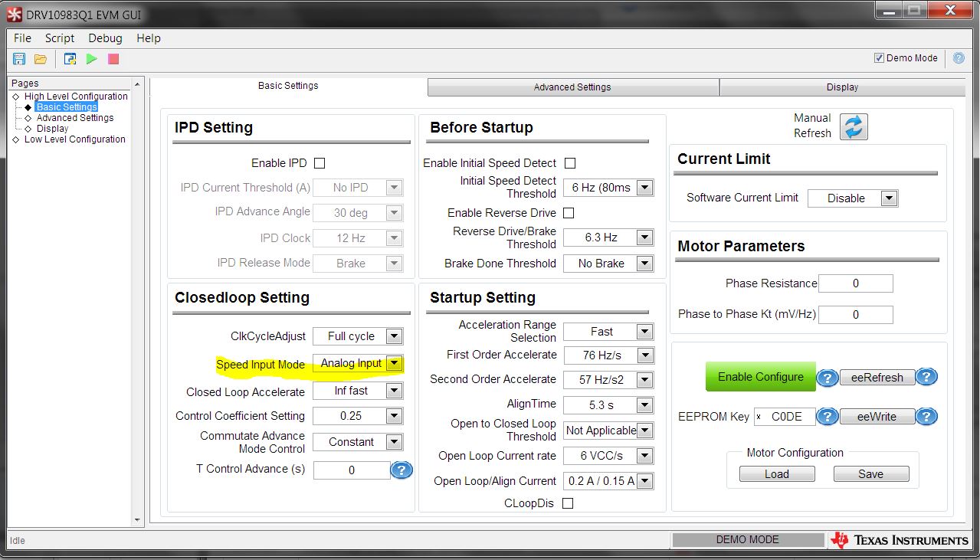Click the pink Stop square icon
Image resolution: width=980 pixels, height=560 pixels.
point(113,59)
